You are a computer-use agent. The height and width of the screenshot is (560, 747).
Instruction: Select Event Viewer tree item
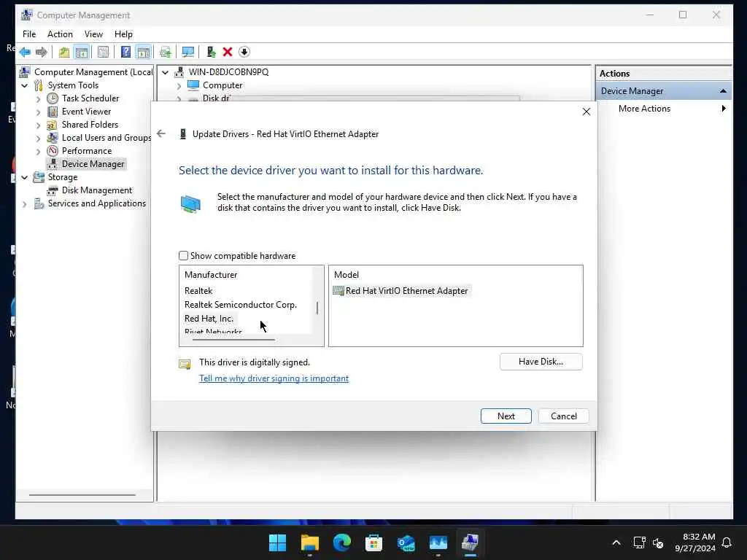pos(86,112)
